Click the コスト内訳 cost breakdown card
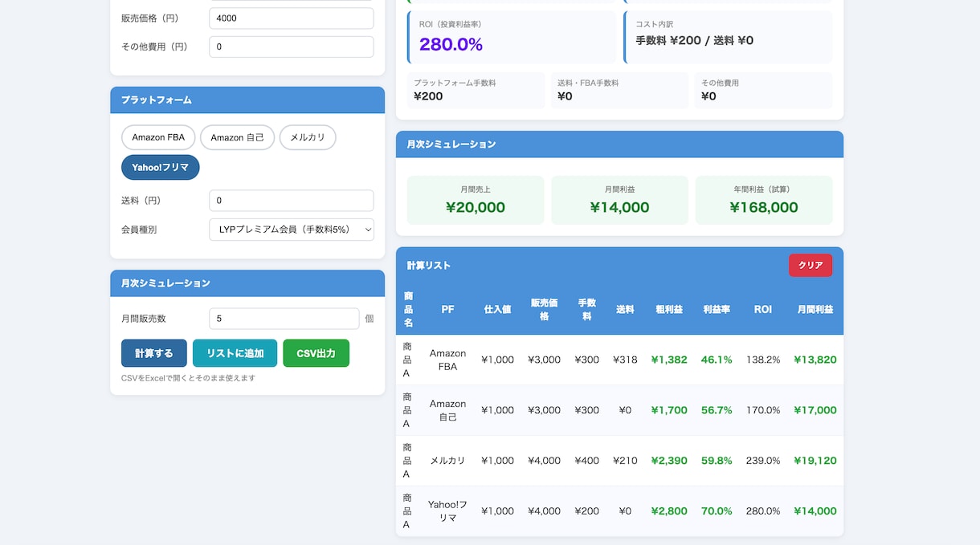Viewport: 980px width, 545px height. coord(729,37)
